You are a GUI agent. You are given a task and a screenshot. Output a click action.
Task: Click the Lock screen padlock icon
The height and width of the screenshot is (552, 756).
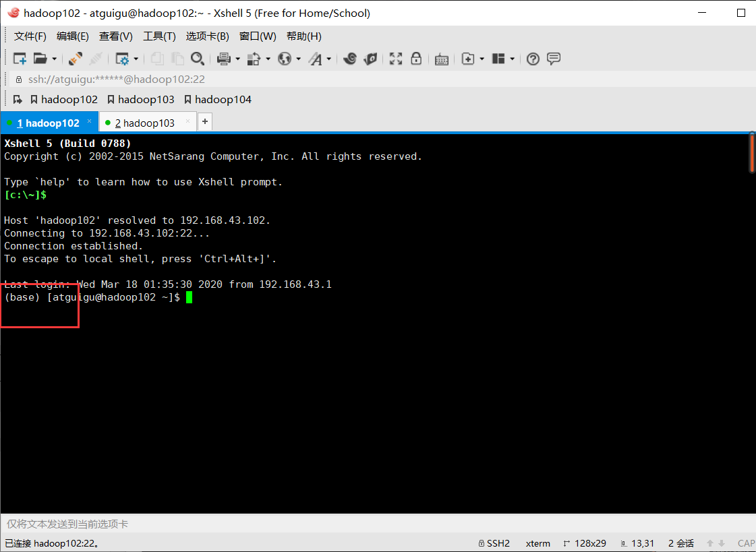tap(416, 59)
